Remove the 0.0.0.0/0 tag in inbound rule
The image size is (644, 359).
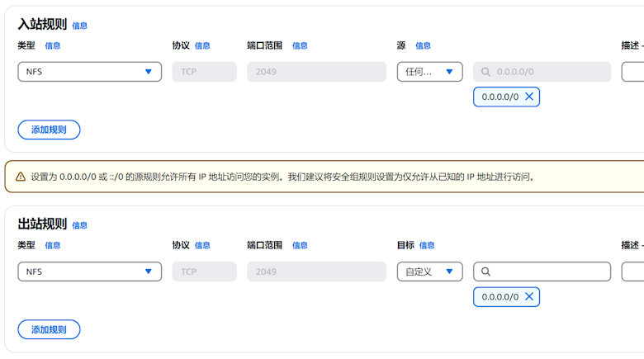pyautogui.click(x=529, y=97)
